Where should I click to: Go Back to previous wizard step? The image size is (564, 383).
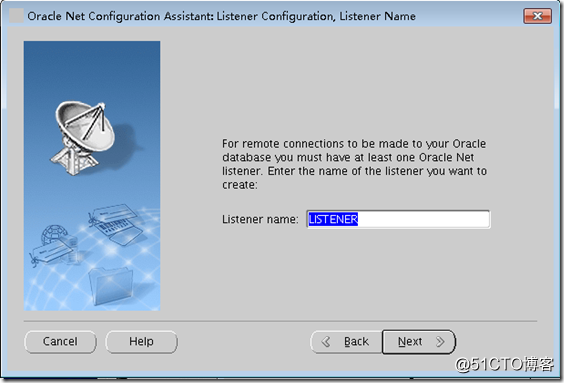click(346, 342)
